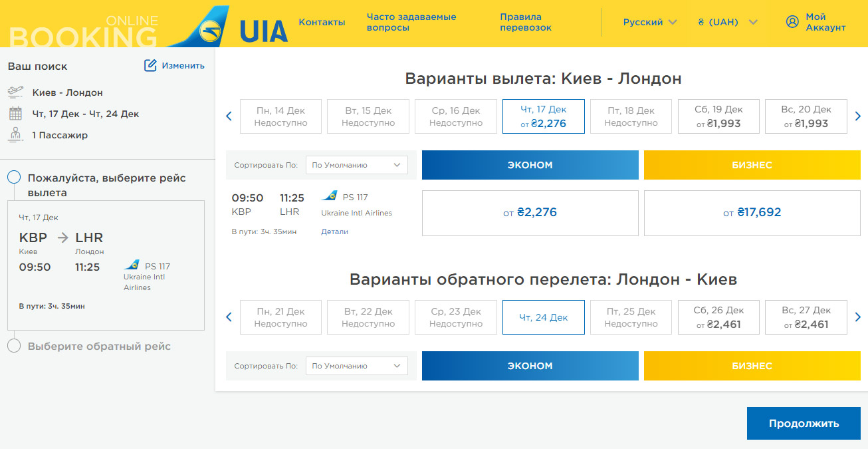868x449 pixels.
Task: Open the Контакты menu link
Action: tap(322, 22)
